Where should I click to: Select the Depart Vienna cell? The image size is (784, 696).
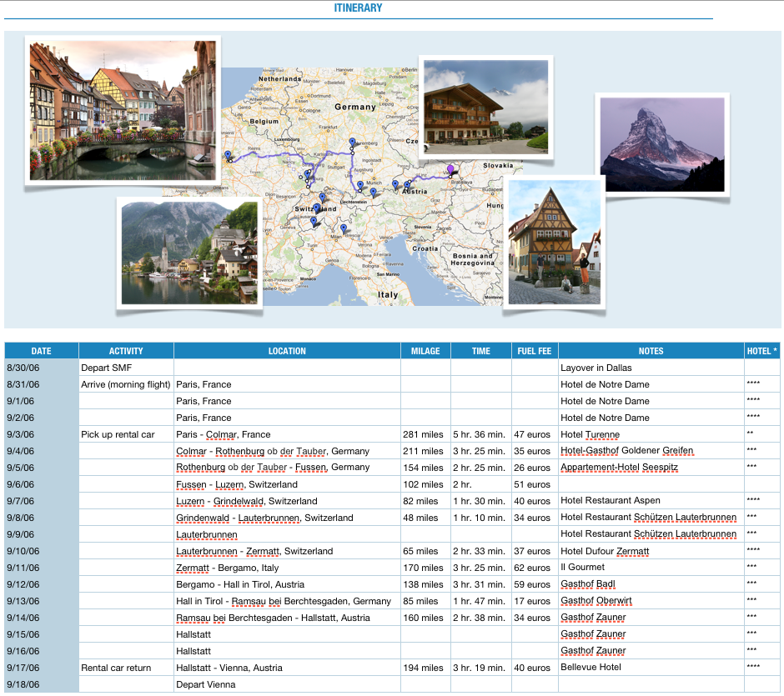point(287,684)
